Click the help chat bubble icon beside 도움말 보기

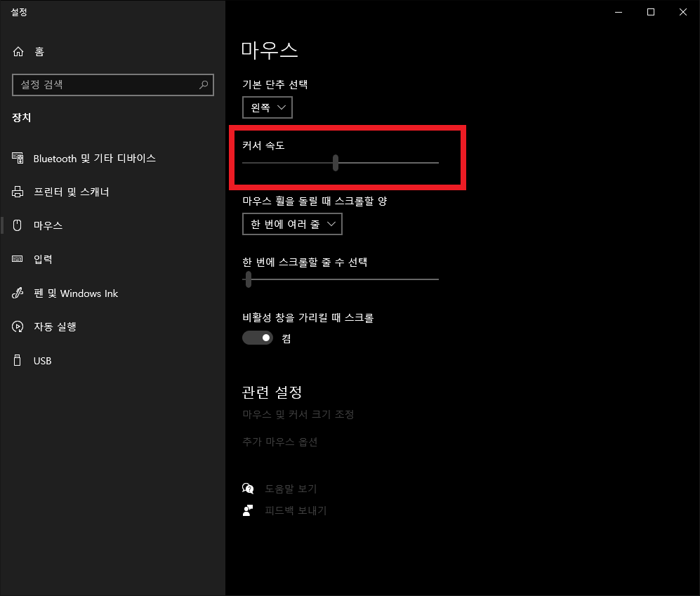[x=248, y=489]
